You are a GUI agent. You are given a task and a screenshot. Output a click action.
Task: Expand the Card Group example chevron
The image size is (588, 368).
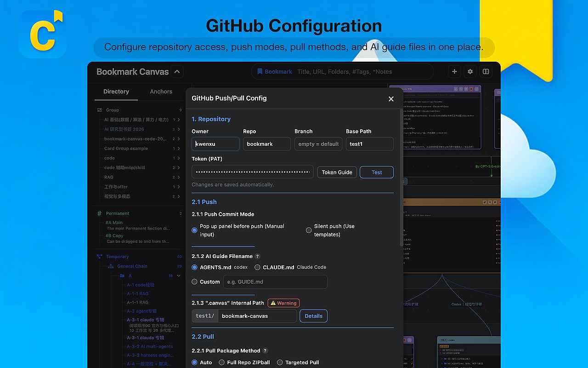(179, 149)
